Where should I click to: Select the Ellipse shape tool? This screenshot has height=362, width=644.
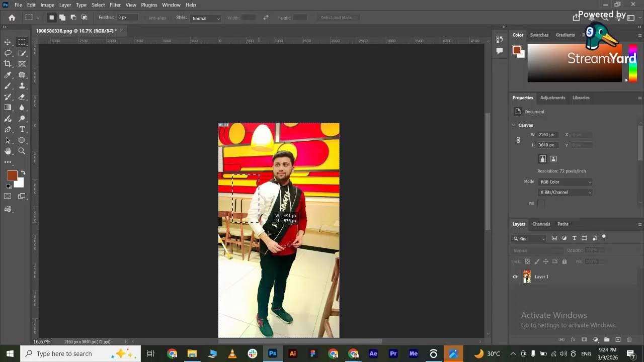(x=22, y=140)
